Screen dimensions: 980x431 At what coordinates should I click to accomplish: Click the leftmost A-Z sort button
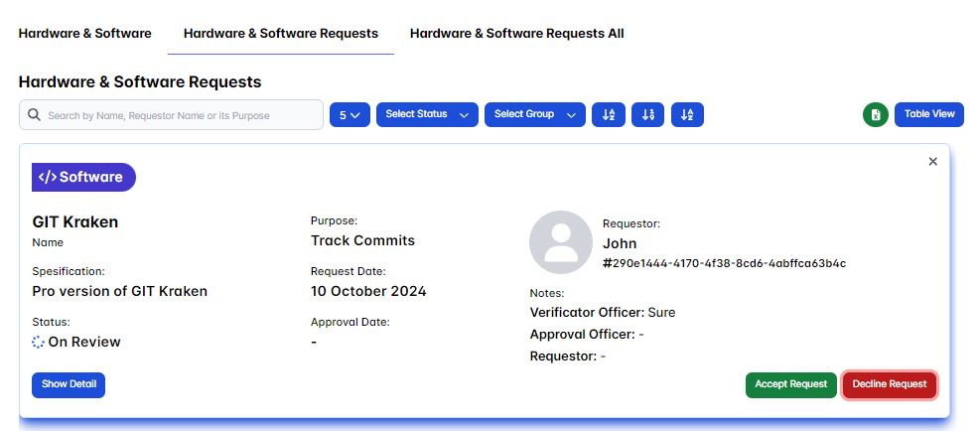(608, 114)
